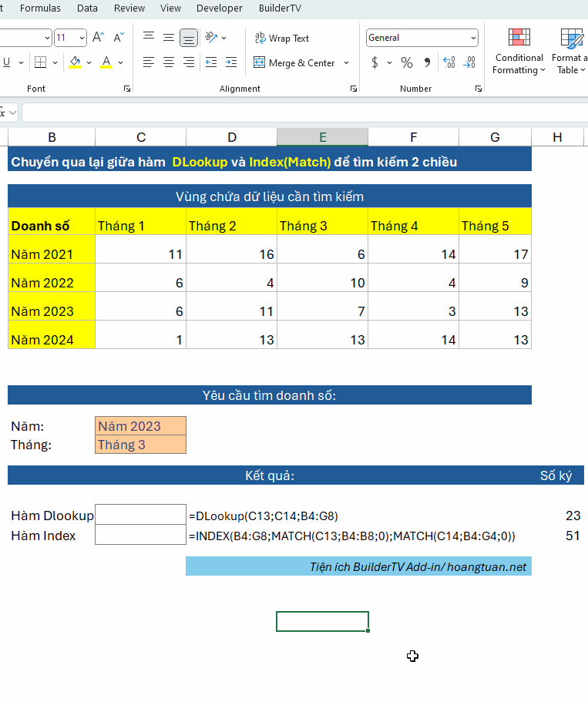The width and height of the screenshot is (588, 702).
Task: Open Number Format General combo box
Action: [x=422, y=38]
